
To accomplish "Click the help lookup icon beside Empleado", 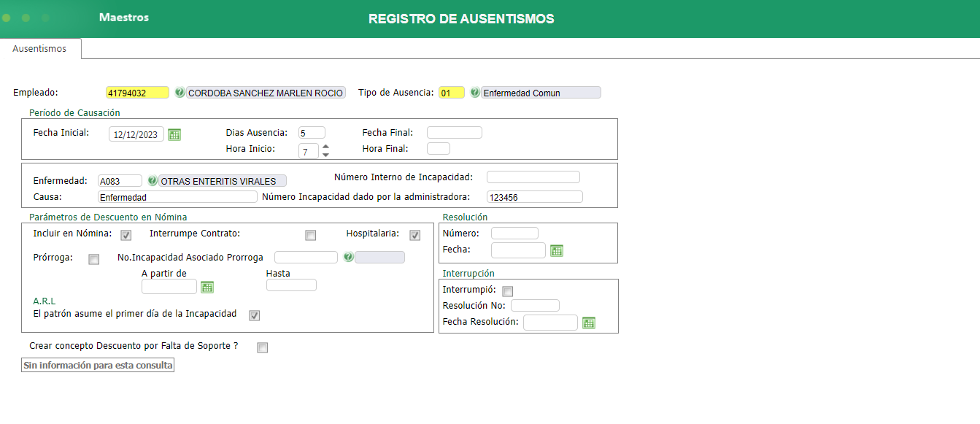I will coord(180,92).
